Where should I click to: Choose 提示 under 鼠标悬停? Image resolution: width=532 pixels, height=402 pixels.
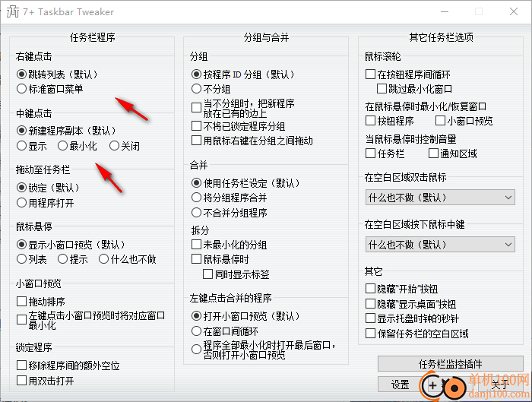[x=62, y=259]
